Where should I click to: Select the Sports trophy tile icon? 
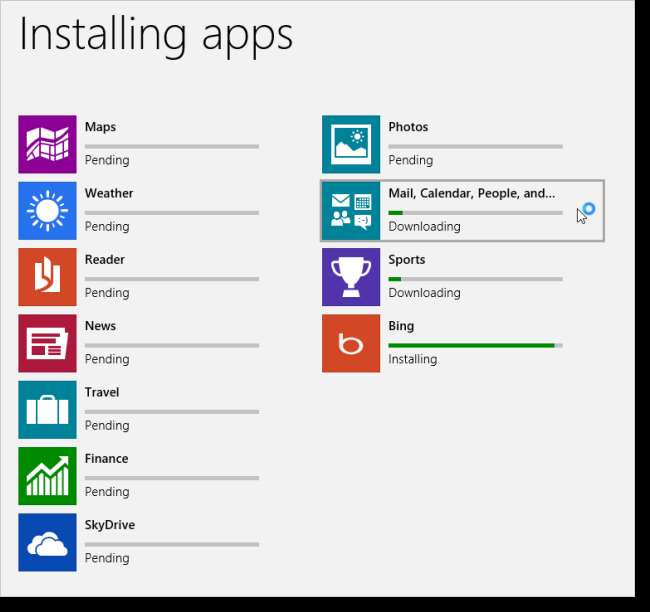[351, 277]
